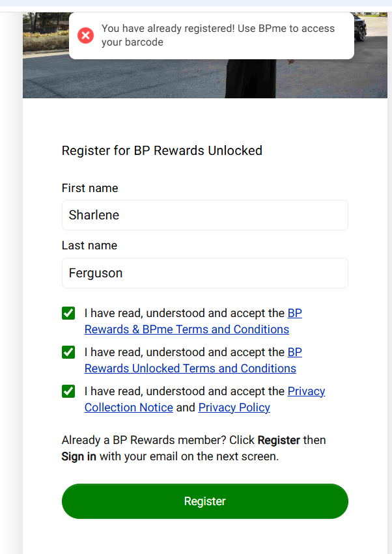Image resolution: width=392 pixels, height=554 pixels.
Task: Open the Privacy Collection Notice link
Action: pyautogui.click(x=129, y=408)
